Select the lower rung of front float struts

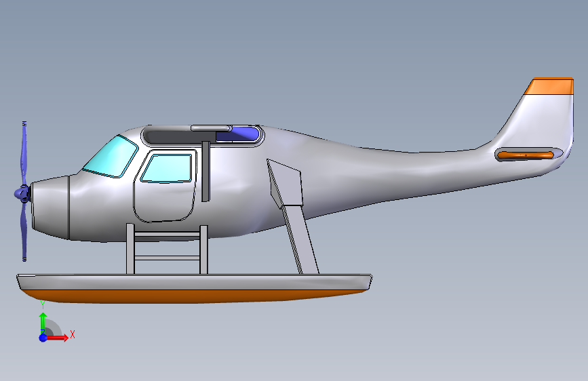pos(168,258)
